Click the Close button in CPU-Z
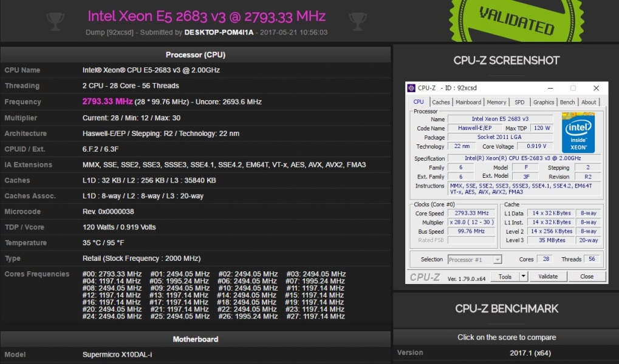619x364 pixels. [587, 277]
